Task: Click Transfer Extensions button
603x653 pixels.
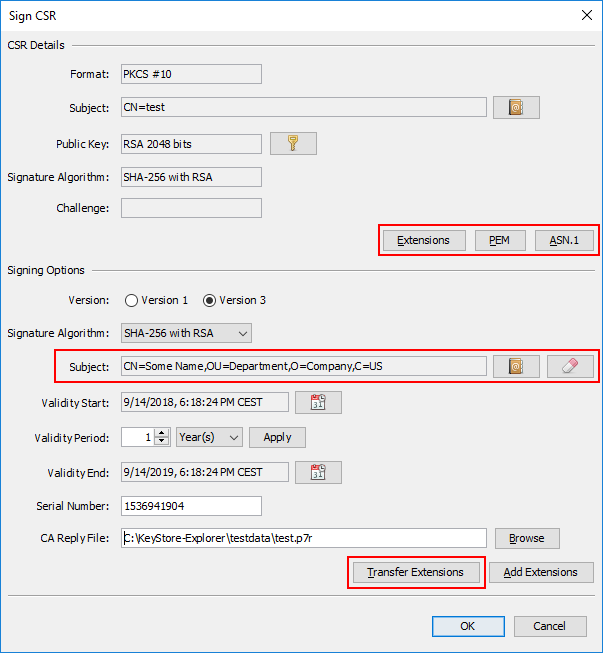Action: (415, 572)
